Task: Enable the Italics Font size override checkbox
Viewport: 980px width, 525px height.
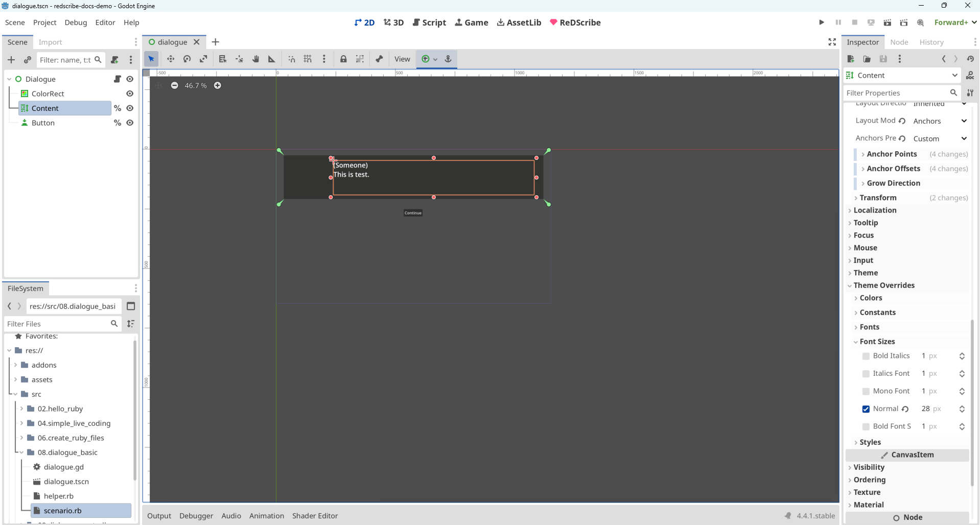Action: pos(866,374)
